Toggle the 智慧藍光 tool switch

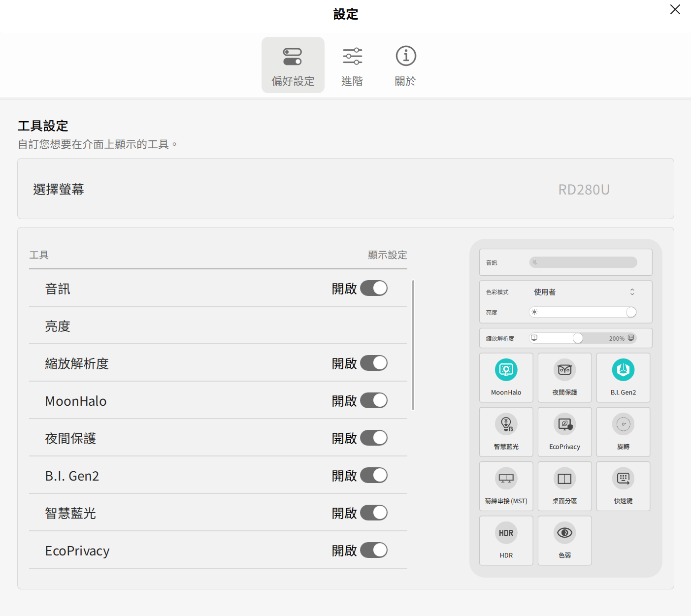pyautogui.click(x=374, y=513)
